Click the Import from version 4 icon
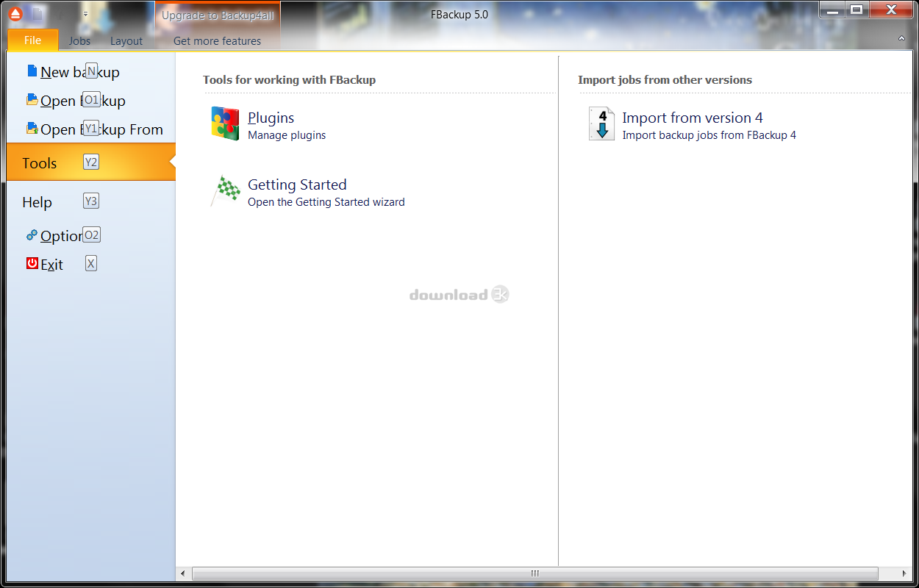 (601, 123)
